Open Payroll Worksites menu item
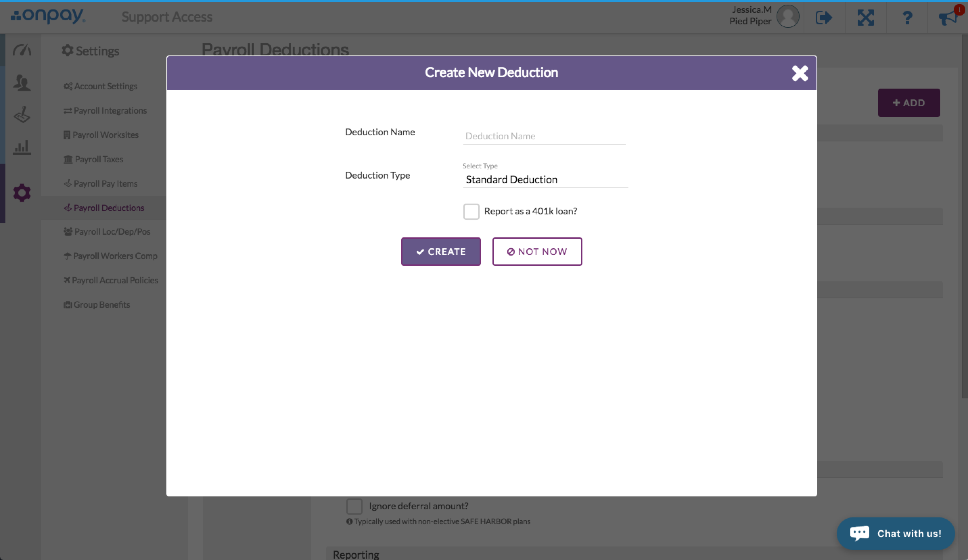Viewport: 968px width, 560px height. tap(101, 135)
